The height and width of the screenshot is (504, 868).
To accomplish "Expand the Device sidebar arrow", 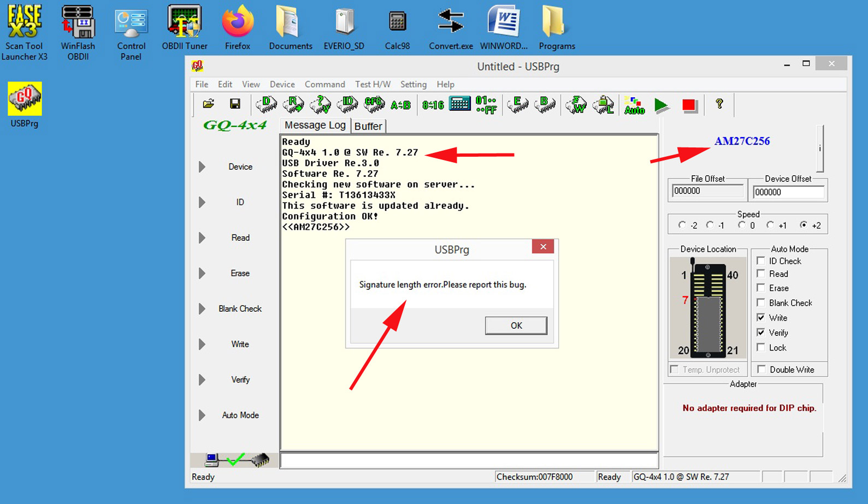I will point(202,167).
